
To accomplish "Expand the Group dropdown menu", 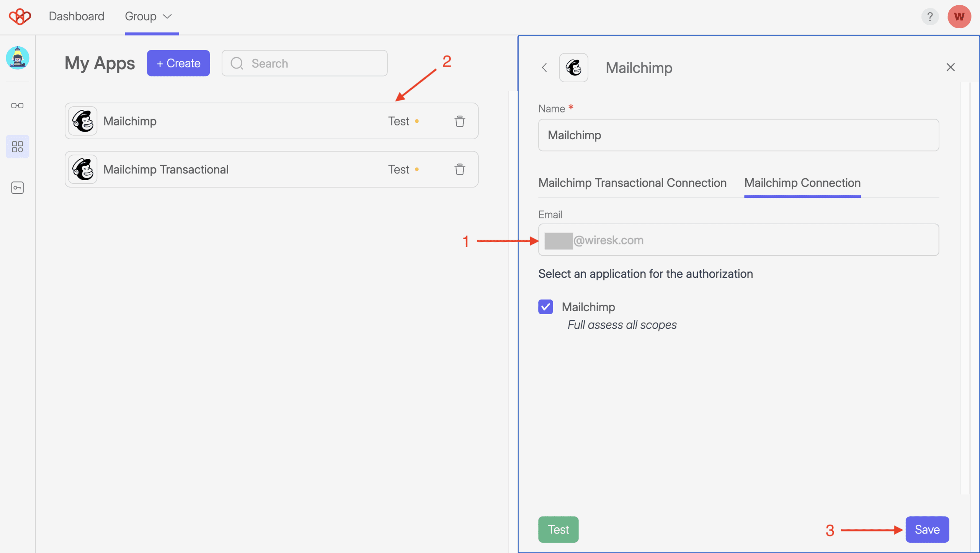I will tap(149, 16).
